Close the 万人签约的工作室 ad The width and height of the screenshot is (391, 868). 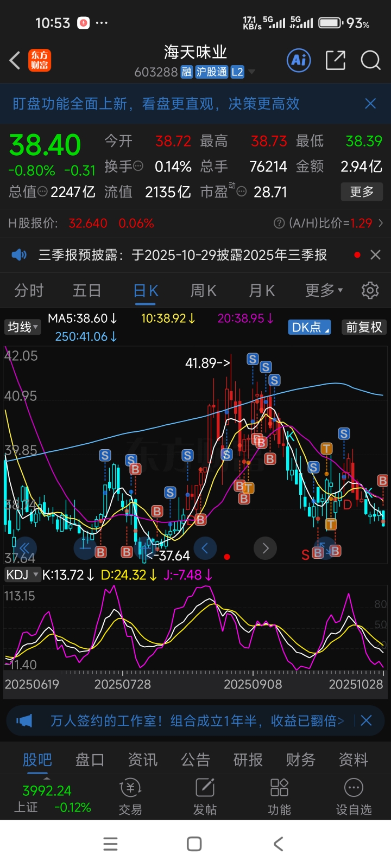(x=367, y=720)
